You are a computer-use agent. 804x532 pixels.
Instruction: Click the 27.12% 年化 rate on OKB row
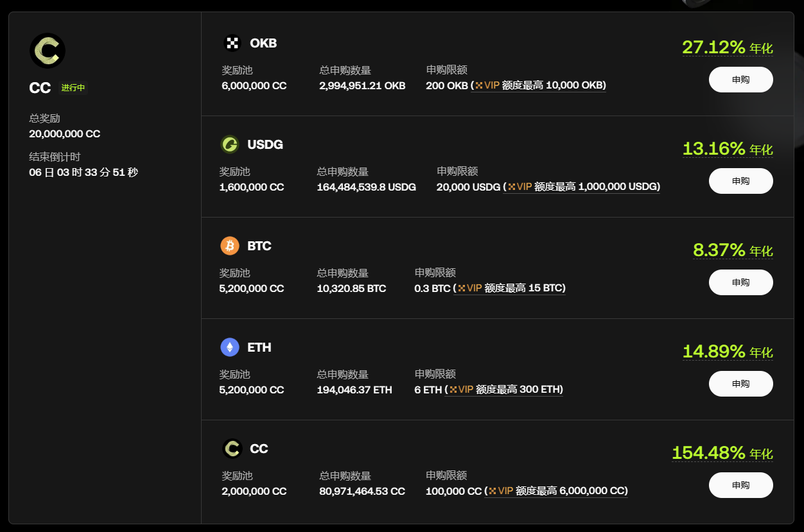[727, 47]
